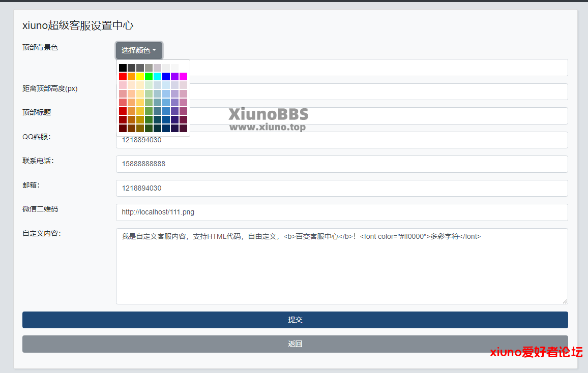Select the bright red color swatch

click(123, 76)
